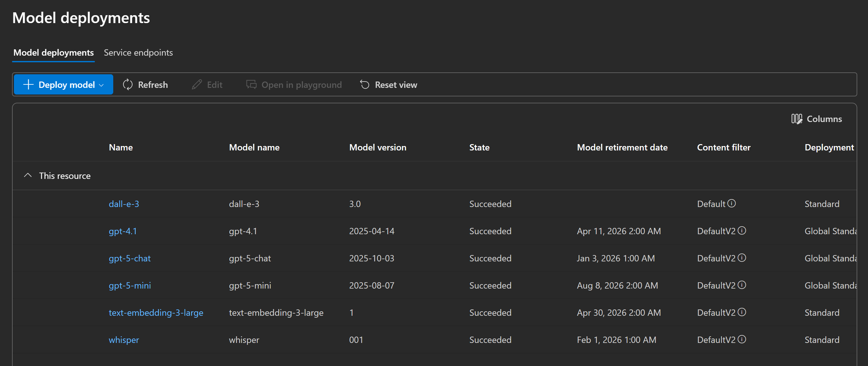
Task: Switch to the Service endpoints tab
Action: pyautogui.click(x=138, y=52)
